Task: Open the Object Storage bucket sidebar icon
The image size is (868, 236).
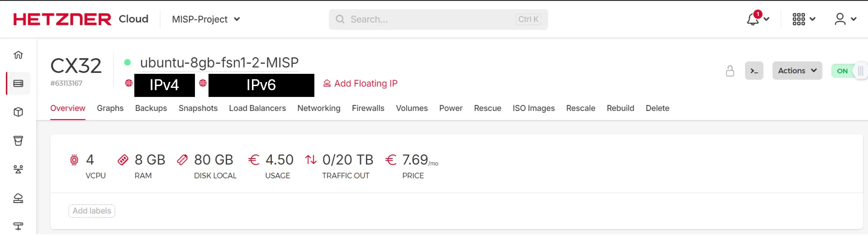Action: [x=18, y=141]
